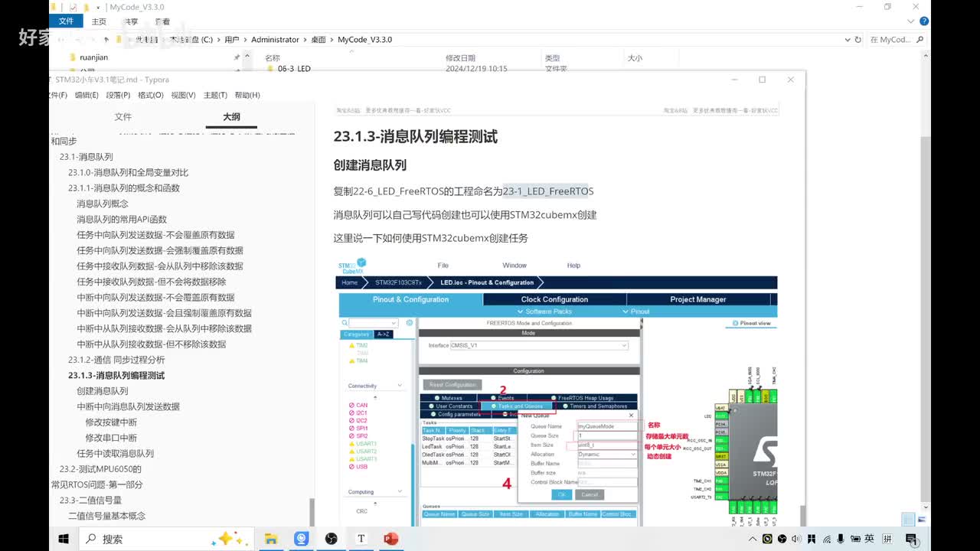Viewport: 980px width, 551px height.
Task: Select ruanjian folder in Explorer sidebar
Action: 94,57
